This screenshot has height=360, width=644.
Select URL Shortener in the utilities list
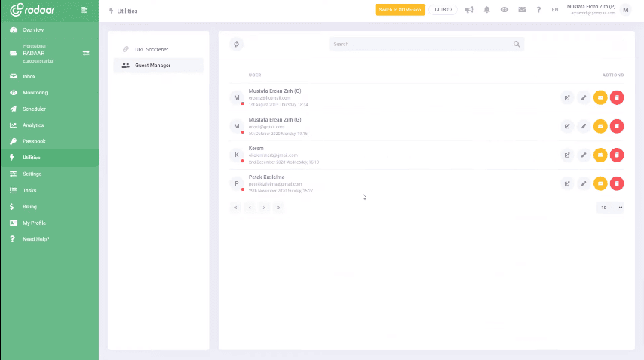[151, 49]
